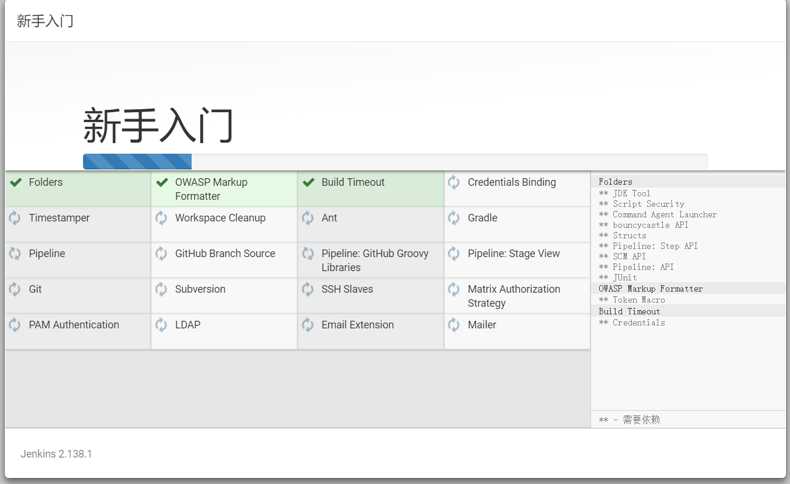This screenshot has height=484, width=790.
Task: Click the spinner icon next to Ant
Action: (x=308, y=218)
